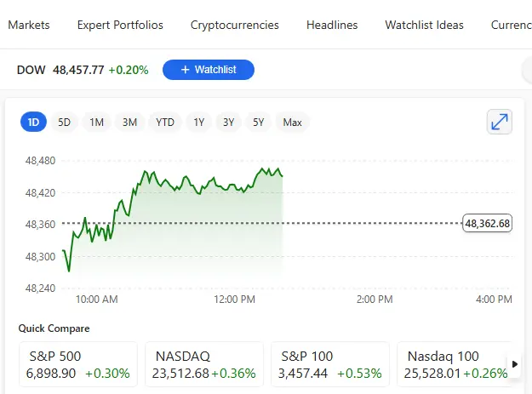
Task: Open NASDAQ quick compare card
Action: click(x=203, y=365)
